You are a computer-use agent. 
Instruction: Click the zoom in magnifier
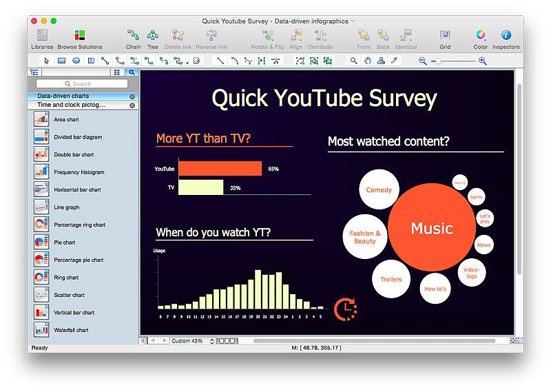483,61
